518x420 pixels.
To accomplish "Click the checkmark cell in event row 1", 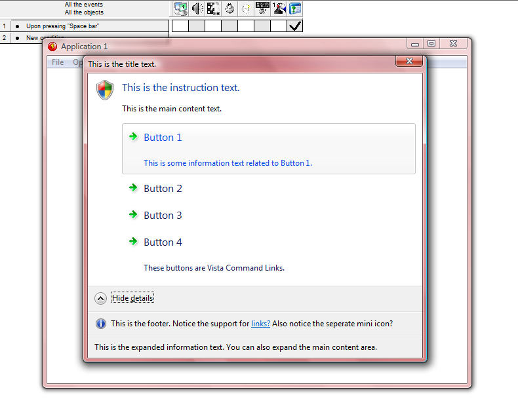I will [295, 26].
